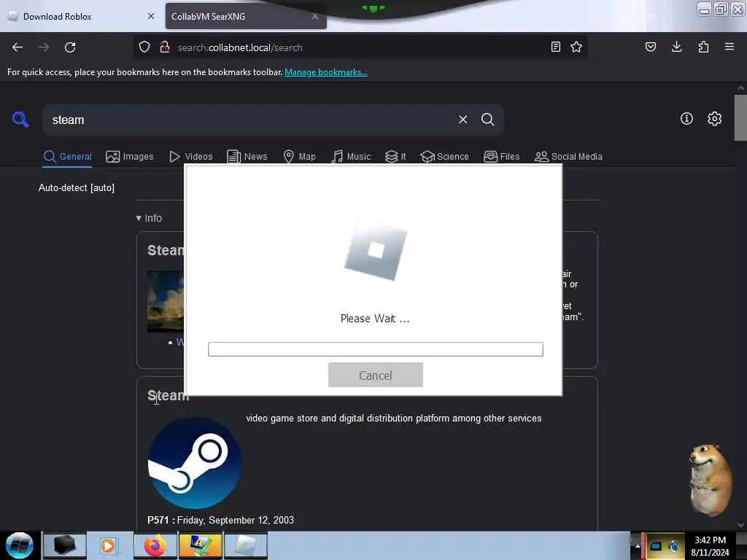Open the Social Media search category
This screenshot has height=560, width=747.
568,157
